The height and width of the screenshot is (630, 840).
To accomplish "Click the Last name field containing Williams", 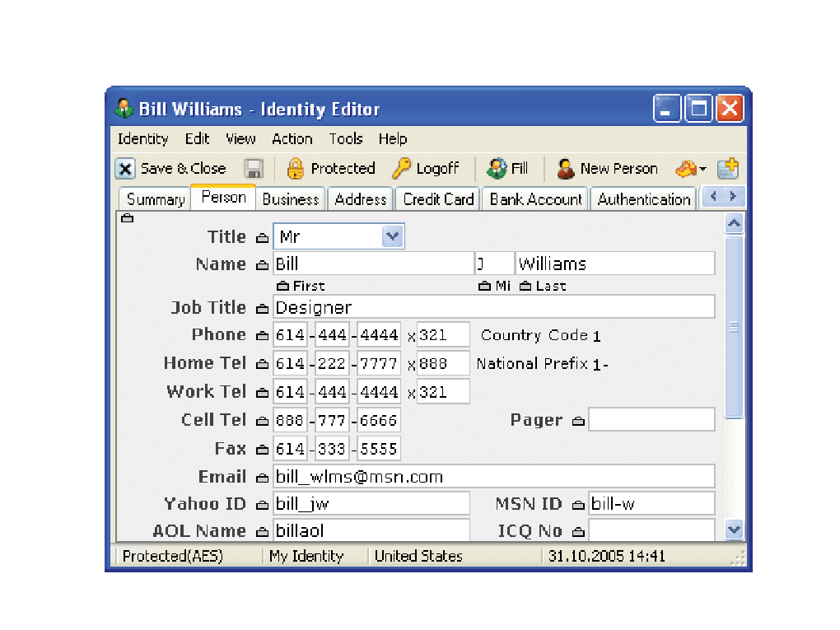I will pyautogui.click(x=615, y=264).
